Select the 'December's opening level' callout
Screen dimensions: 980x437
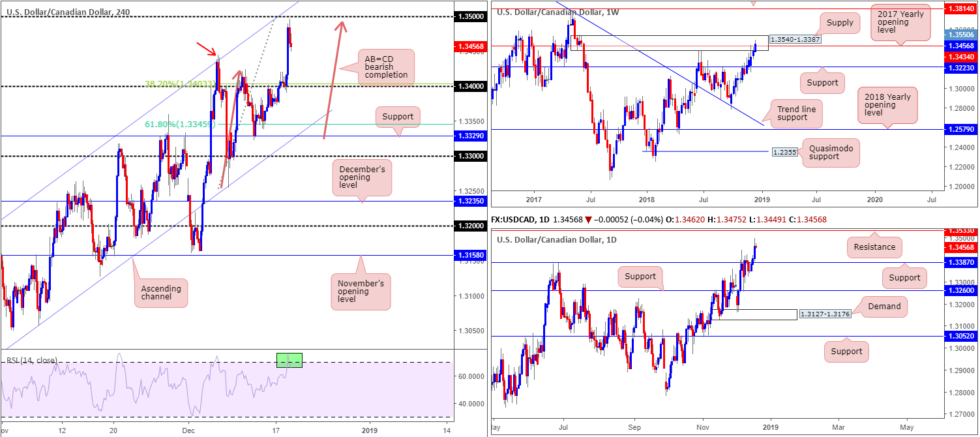coord(362,177)
